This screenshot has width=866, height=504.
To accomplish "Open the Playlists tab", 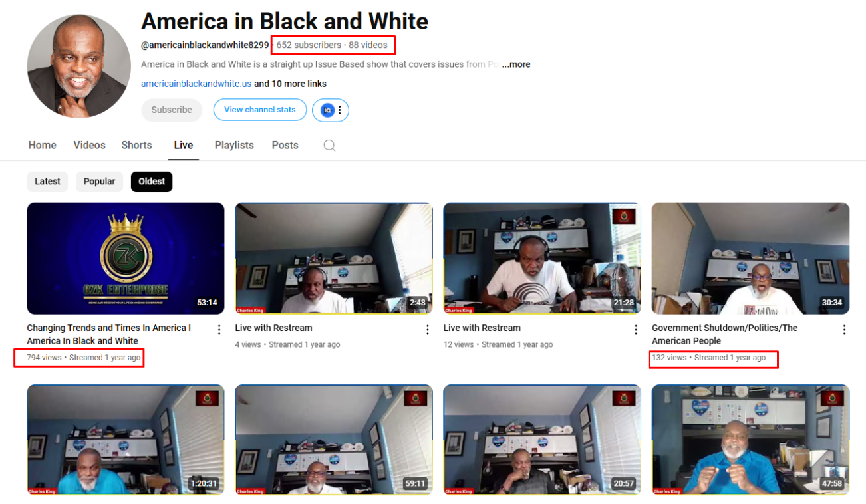I will click(x=234, y=146).
